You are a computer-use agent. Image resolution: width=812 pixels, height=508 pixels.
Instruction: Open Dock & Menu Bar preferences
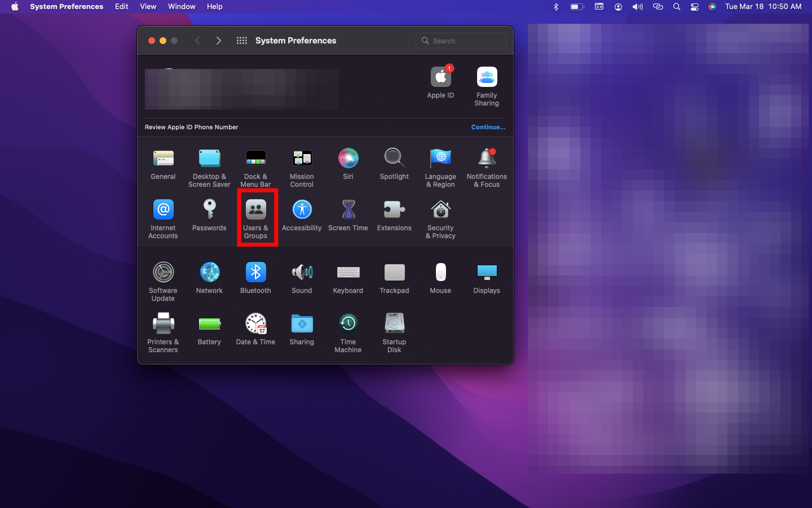(x=255, y=168)
